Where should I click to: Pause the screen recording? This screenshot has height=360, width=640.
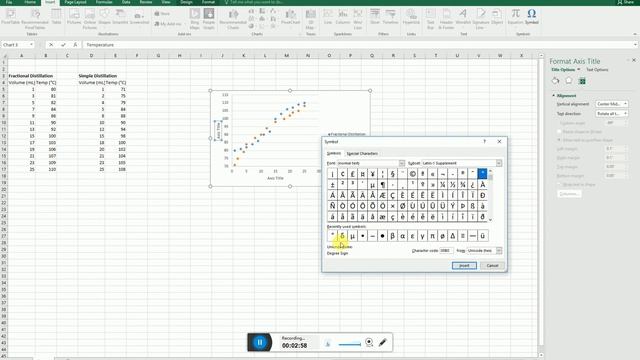point(260,342)
